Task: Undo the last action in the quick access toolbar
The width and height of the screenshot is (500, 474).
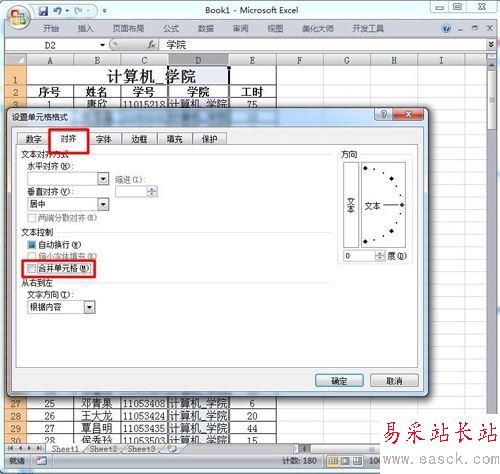Action: point(57,11)
